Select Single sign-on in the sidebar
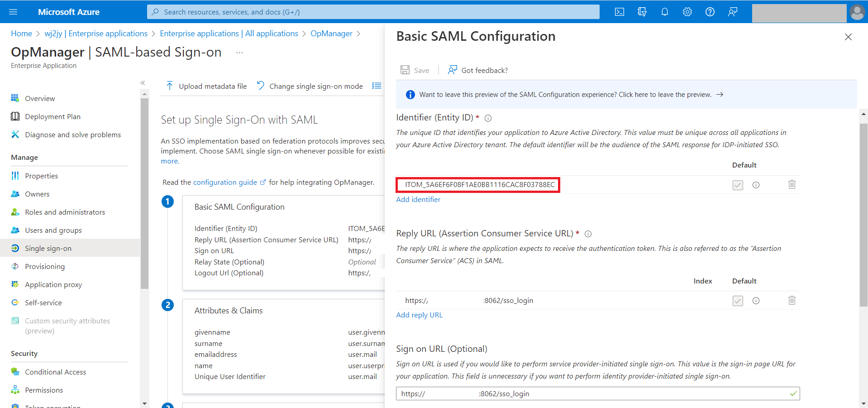 pos(70,248)
